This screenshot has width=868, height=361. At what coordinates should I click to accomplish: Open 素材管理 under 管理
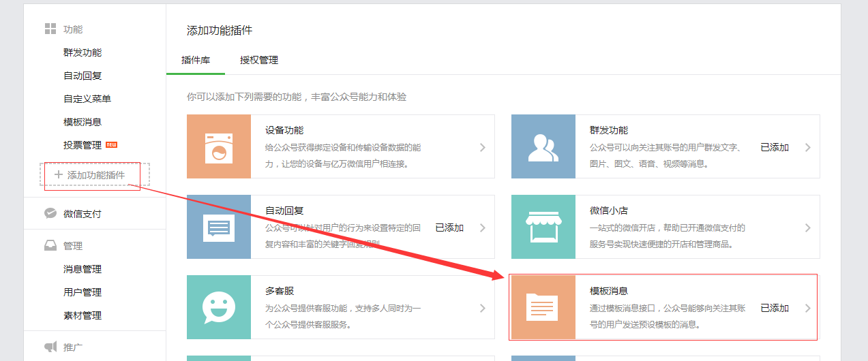tap(83, 315)
